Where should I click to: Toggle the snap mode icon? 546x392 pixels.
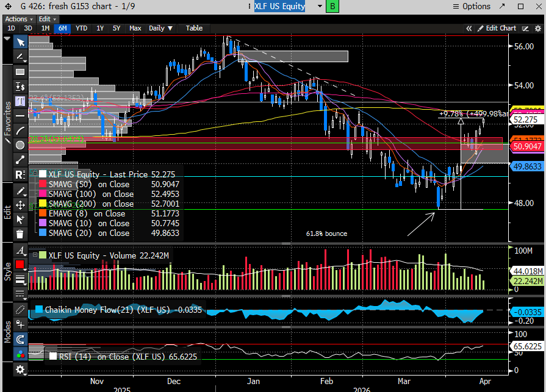point(21,324)
